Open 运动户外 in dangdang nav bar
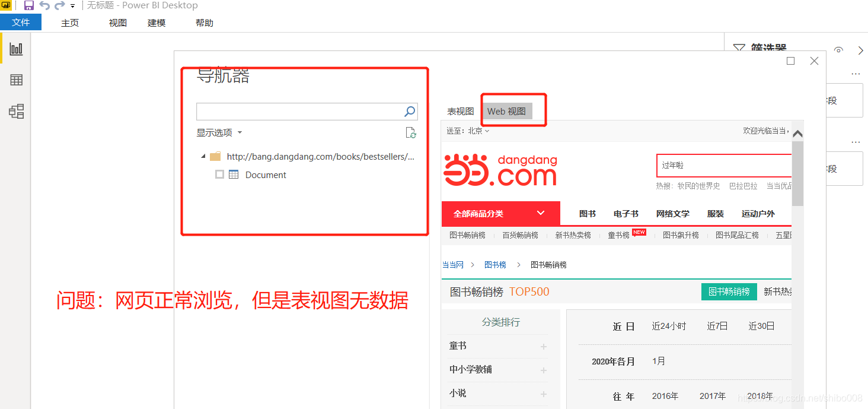The height and width of the screenshot is (409, 868). pos(758,214)
